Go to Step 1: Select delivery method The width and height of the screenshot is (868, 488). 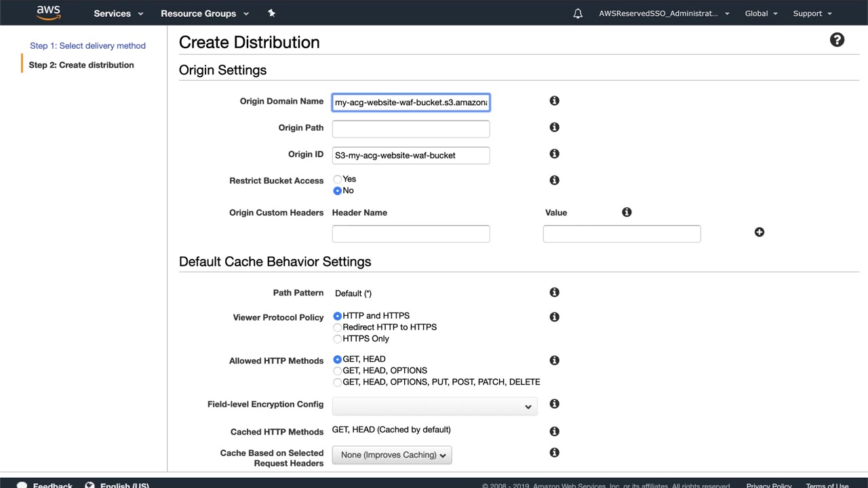click(87, 45)
